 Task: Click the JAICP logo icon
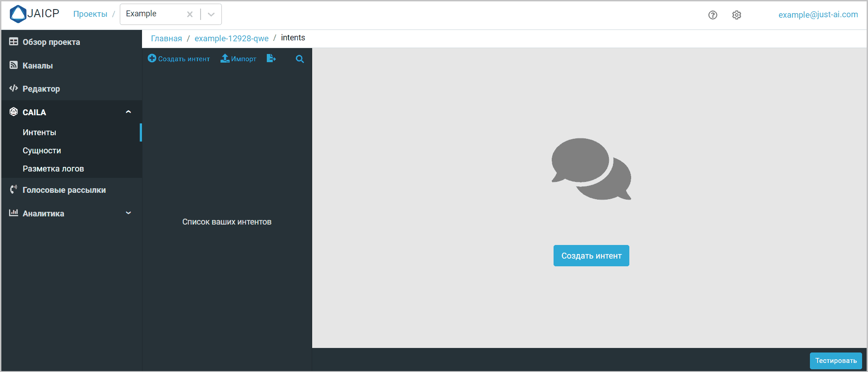pos(18,14)
